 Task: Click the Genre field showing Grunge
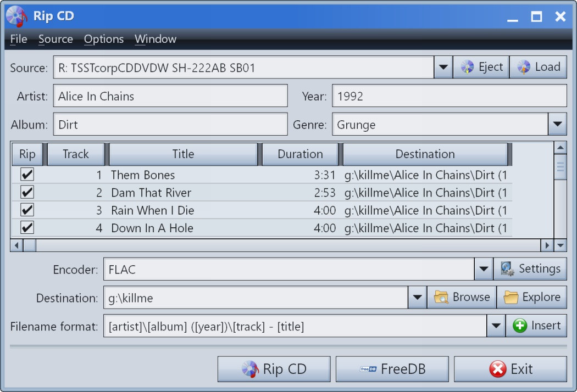point(441,124)
